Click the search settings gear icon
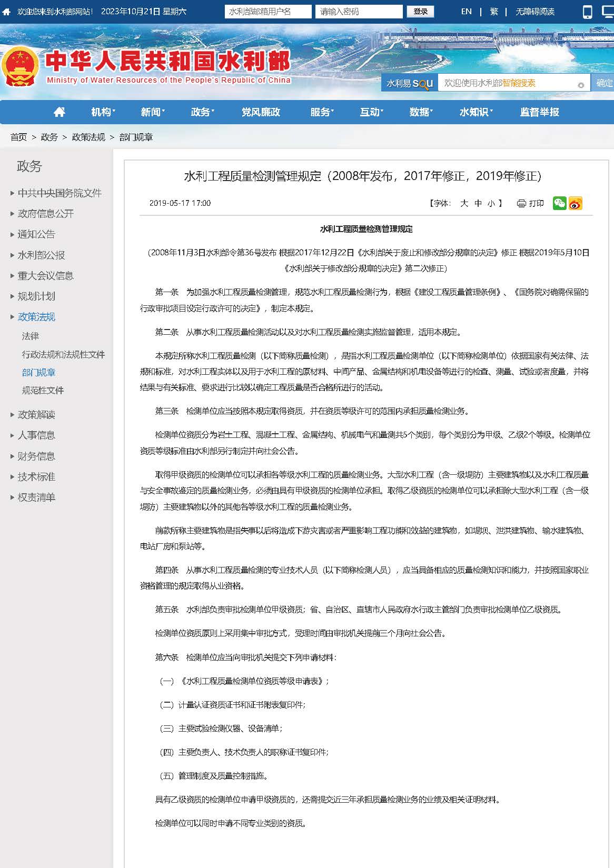Screen dimensions: 614x868 (581, 85)
